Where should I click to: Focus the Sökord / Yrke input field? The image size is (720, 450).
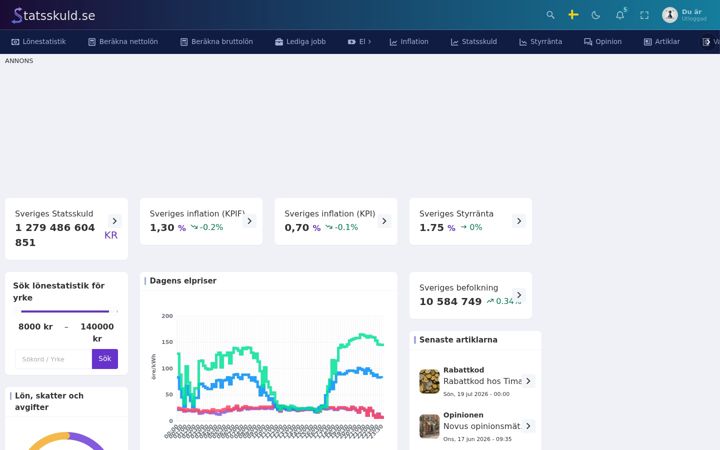click(53, 359)
